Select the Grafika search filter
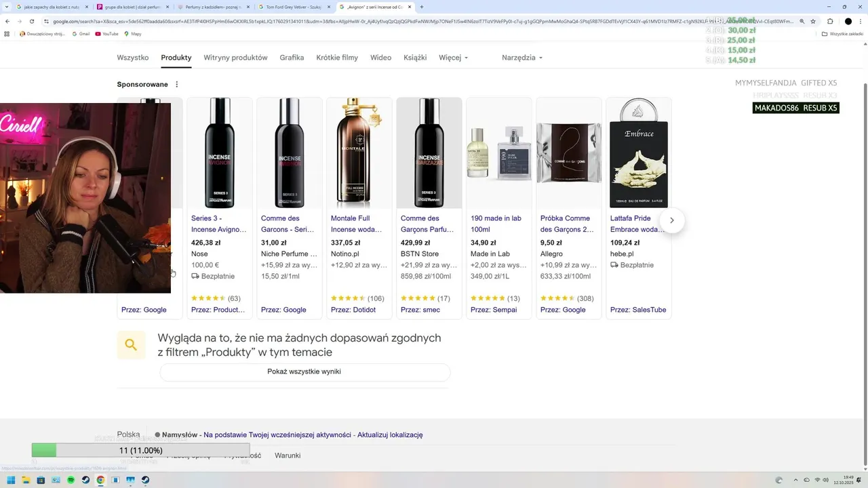868x488 pixels. coord(292,58)
